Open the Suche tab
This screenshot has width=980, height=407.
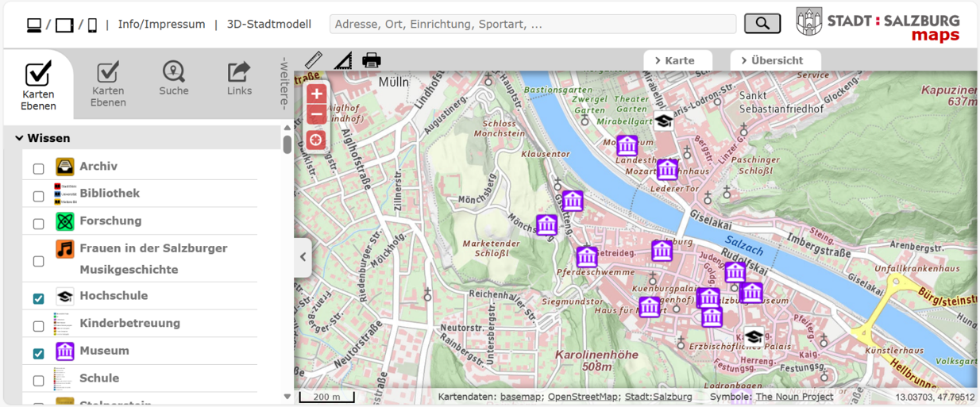(x=174, y=79)
